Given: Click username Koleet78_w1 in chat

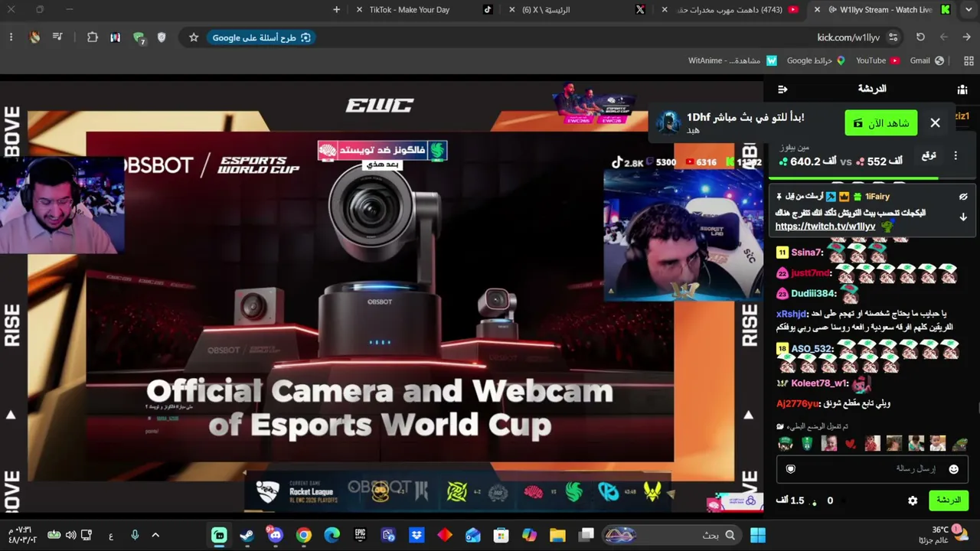Looking at the screenshot, I should (x=820, y=383).
